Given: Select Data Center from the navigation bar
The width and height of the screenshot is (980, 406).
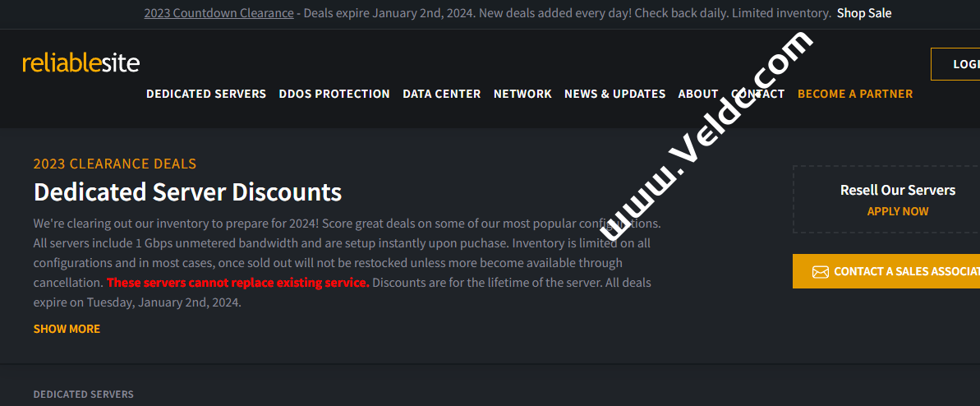Looking at the screenshot, I should [x=441, y=94].
